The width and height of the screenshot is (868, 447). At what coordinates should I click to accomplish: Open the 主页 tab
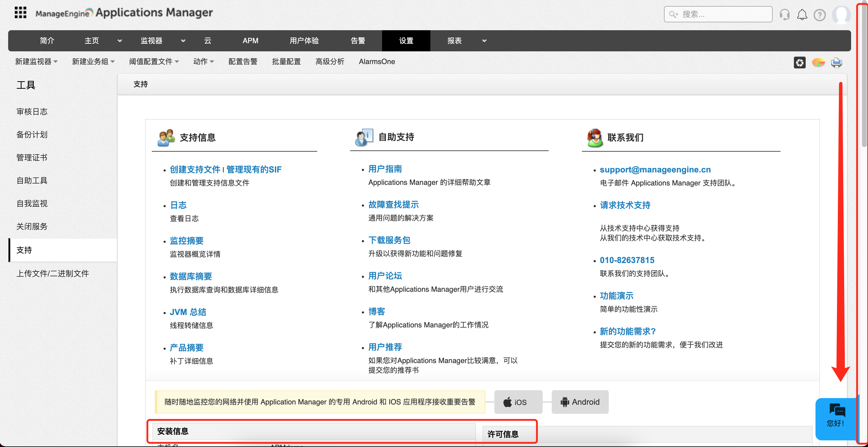91,41
